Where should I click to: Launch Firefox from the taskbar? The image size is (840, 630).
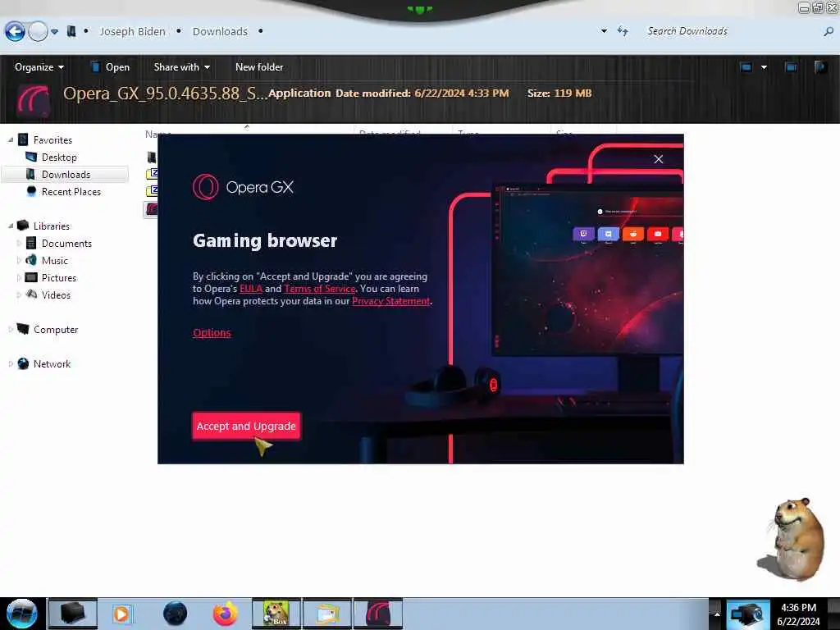click(x=226, y=614)
